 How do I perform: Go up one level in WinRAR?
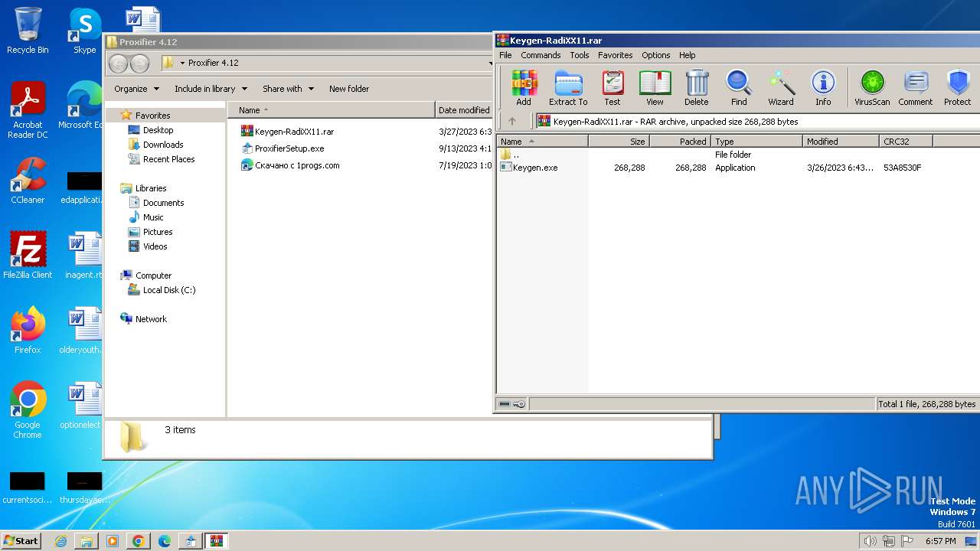pyautogui.click(x=512, y=121)
